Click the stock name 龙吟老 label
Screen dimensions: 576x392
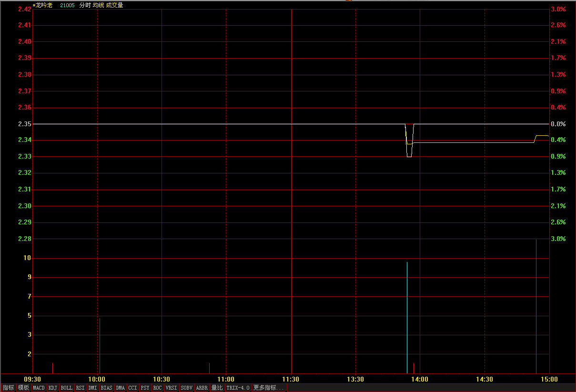coord(44,5)
